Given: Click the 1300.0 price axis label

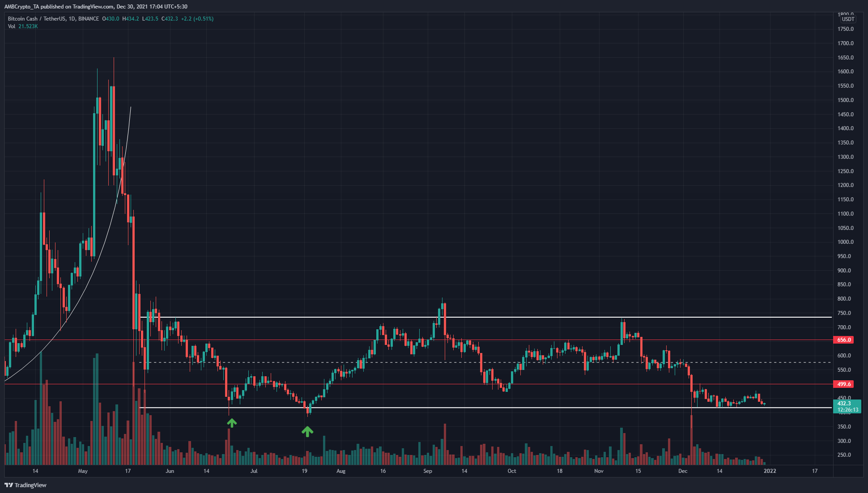Looking at the screenshot, I should click(x=846, y=157).
